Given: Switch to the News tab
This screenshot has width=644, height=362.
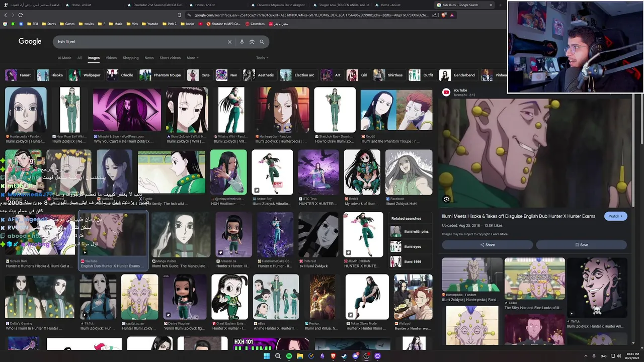Looking at the screenshot, I should [x=149, y=58].
